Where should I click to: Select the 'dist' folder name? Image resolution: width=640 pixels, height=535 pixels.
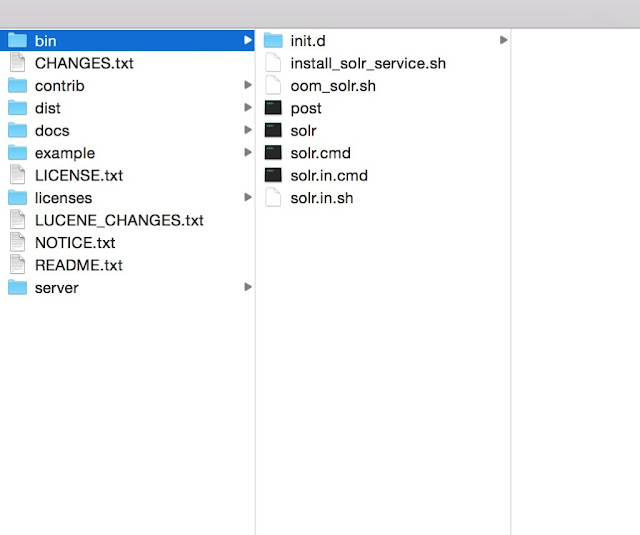(48, 108)
